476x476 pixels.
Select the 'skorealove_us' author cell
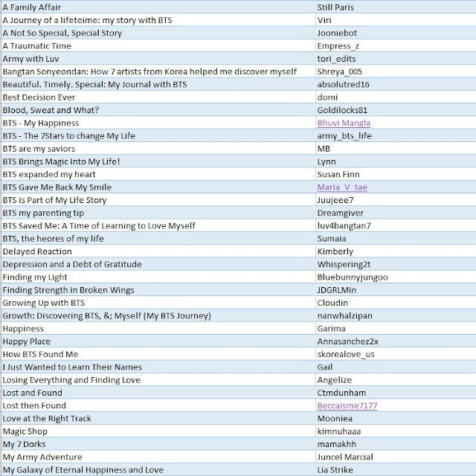point(396,354)
